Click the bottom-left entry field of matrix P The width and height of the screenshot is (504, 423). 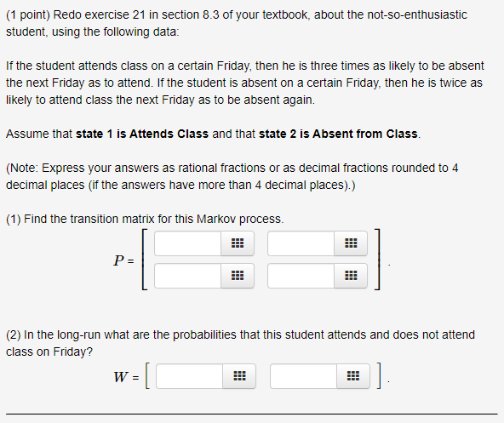(x=187, y=276)
